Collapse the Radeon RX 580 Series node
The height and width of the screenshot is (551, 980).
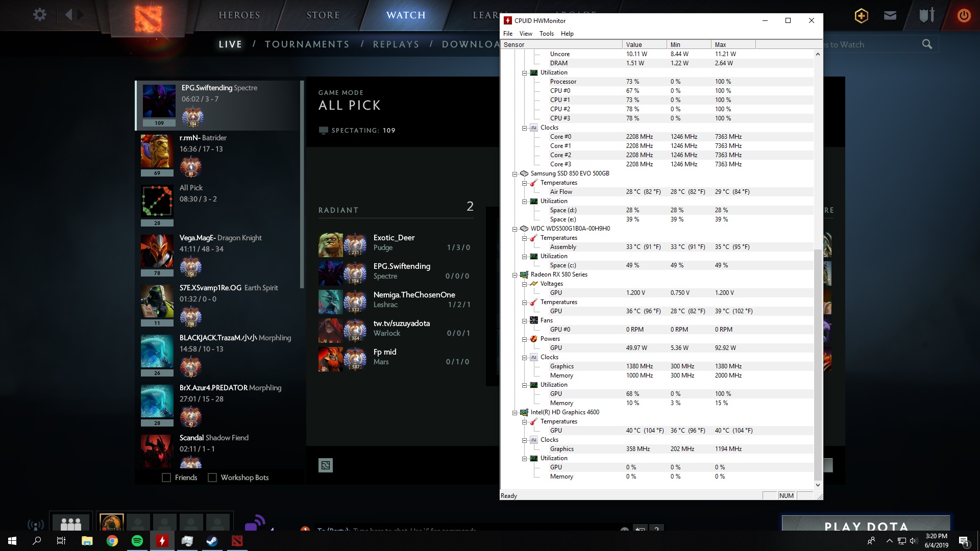[x=514, y=274]
